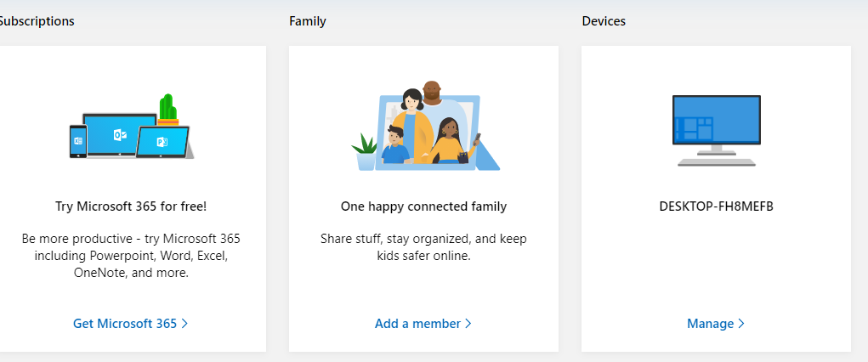The width and height of the screenshot is (868, 362).
Task: Select the Devices section heading
Action: click(x=604, y=21)
